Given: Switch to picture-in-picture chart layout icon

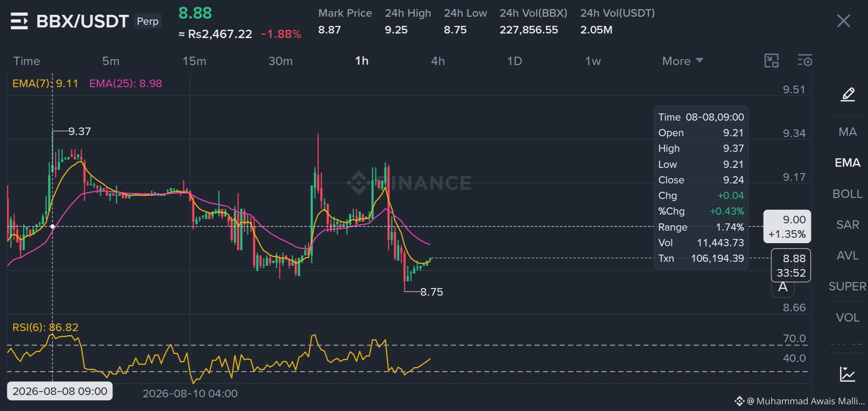Looking at the screenshot, I should click(771, 61).
